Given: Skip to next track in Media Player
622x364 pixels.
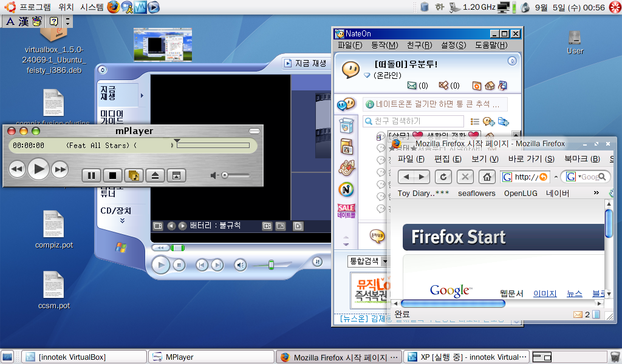Looking at the screenshot, I should coord(217,265).
